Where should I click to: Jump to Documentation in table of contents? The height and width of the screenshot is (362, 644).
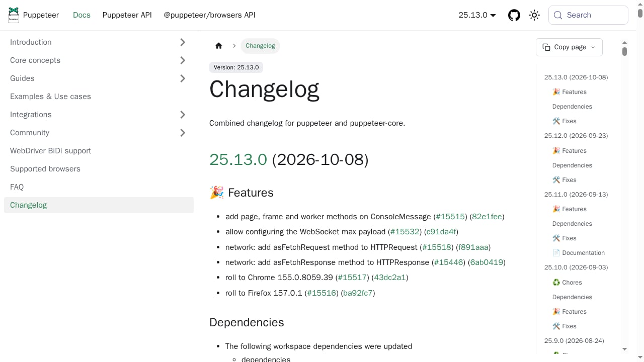[579, 253]
